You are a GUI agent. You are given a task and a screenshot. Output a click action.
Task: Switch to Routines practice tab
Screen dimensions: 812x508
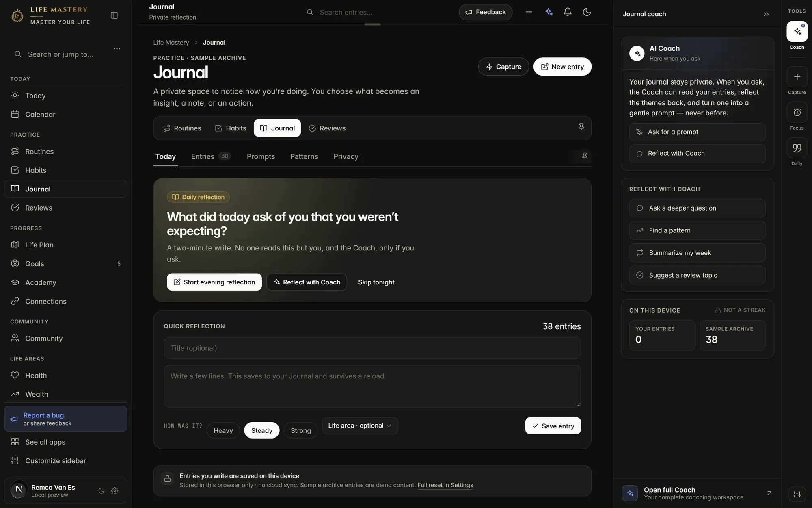click(182, 128)
